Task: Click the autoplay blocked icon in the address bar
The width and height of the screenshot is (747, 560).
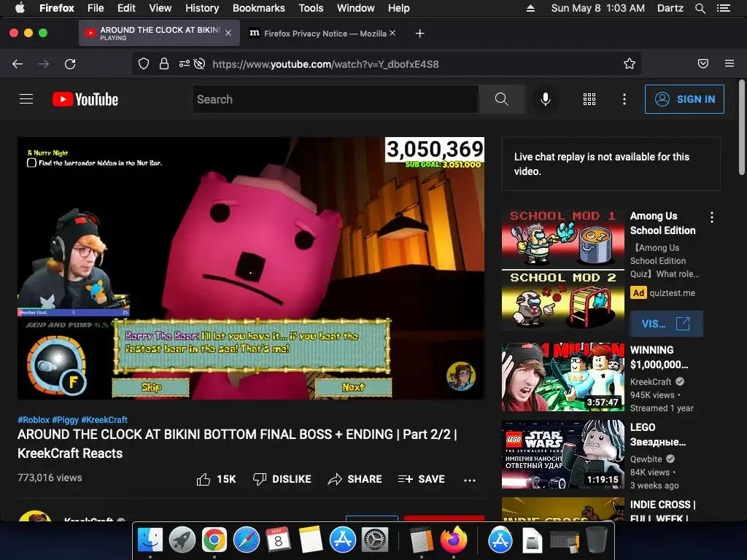Action: click(x=200, y=64)
